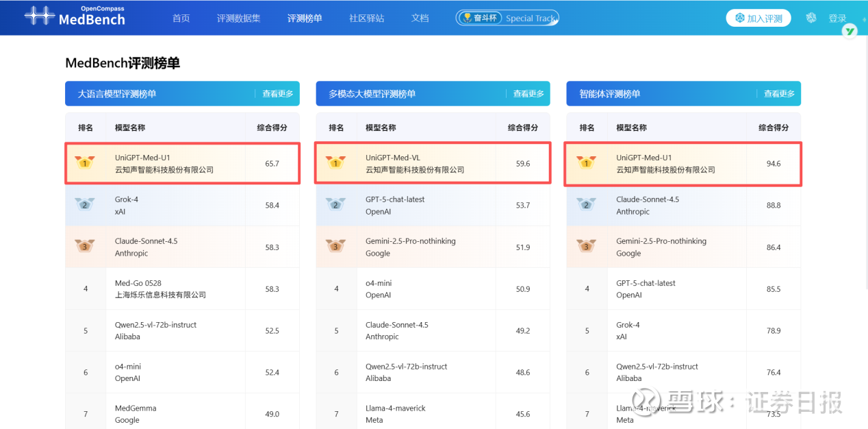Select Grok-4 row scoring 78.9
The height and width of the screenshot is (429, 868).
click(683, 330)
